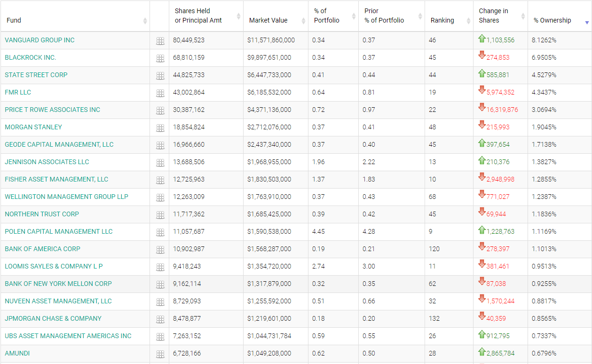Screen dimensions: 592x364
Task: Select market value $1,049,208,000
Action: coord(269,354)
